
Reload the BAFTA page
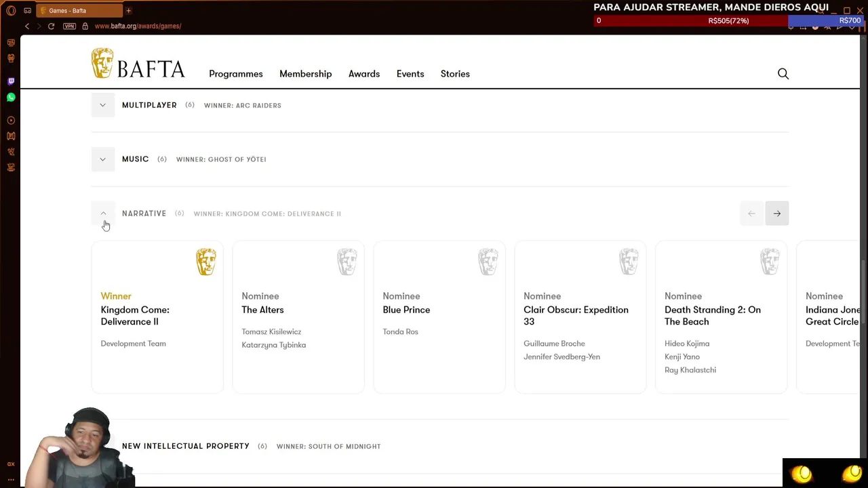pos(51,26)
